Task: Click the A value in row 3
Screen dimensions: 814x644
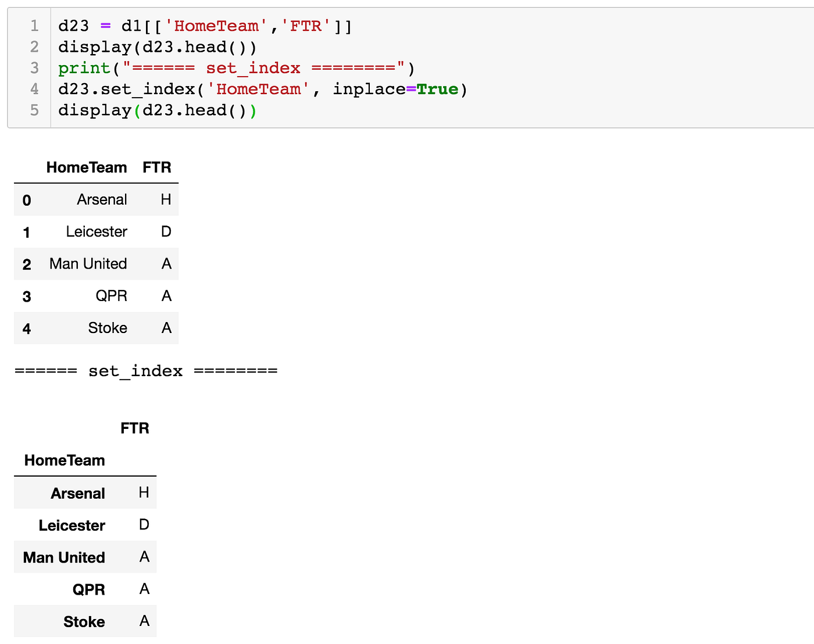Action: tap(166, 295)
